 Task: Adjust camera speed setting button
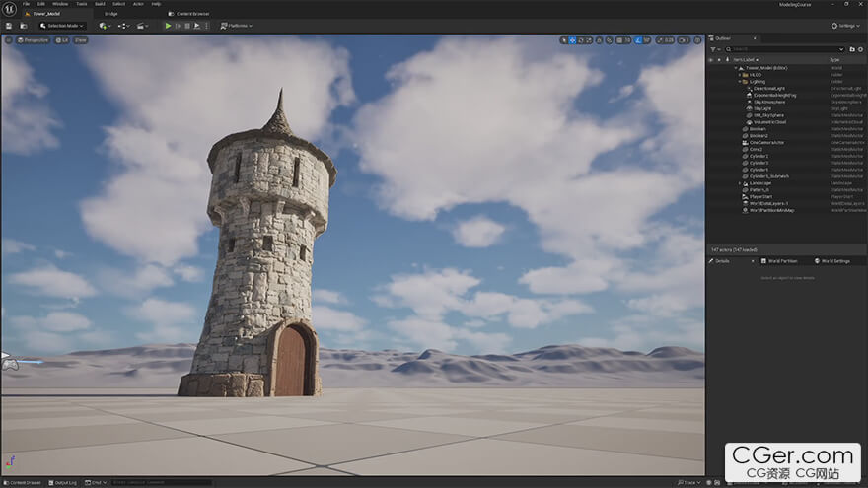[x=685, y=40]
